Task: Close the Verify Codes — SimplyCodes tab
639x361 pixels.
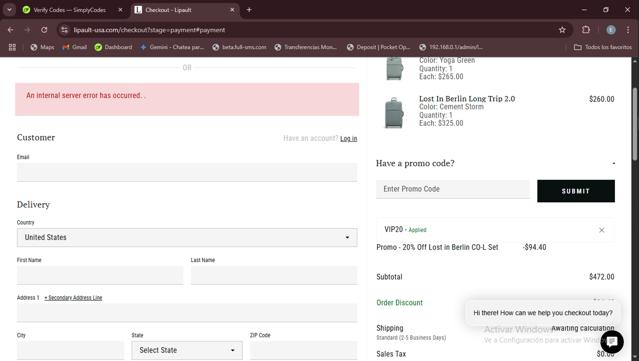Action: pyautogui.click(x=120, y=10)
